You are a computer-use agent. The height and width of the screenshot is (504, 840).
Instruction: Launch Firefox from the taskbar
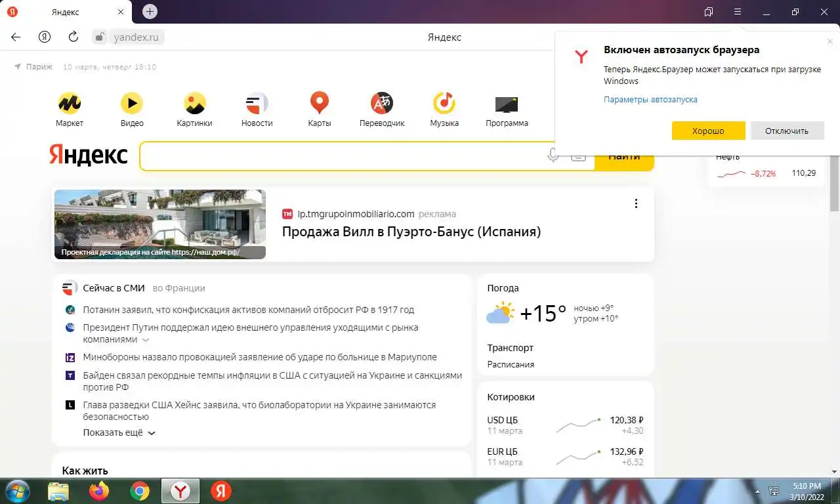click(x=99, y=491)
